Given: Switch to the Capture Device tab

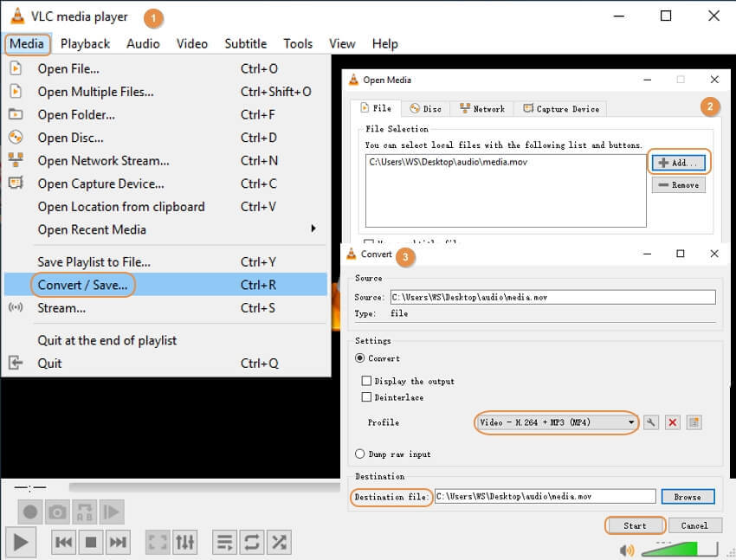Looking at the screenshot, I should (561, 109).
